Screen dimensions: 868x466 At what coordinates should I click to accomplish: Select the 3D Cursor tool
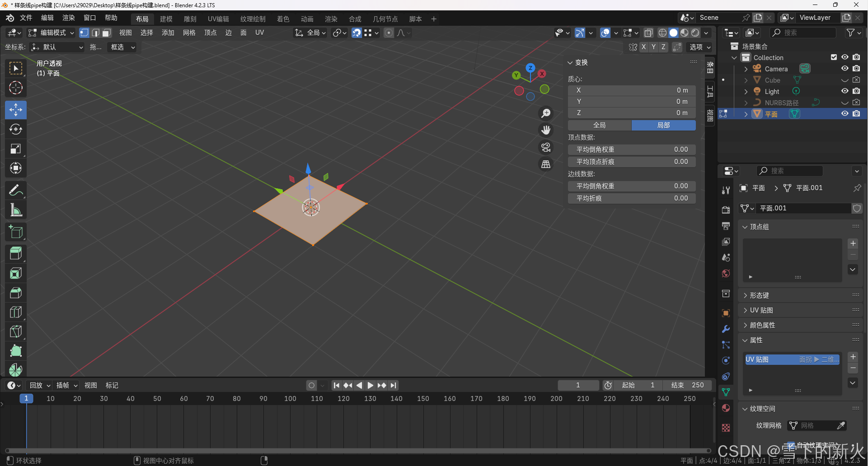click(x=16, y=88)
